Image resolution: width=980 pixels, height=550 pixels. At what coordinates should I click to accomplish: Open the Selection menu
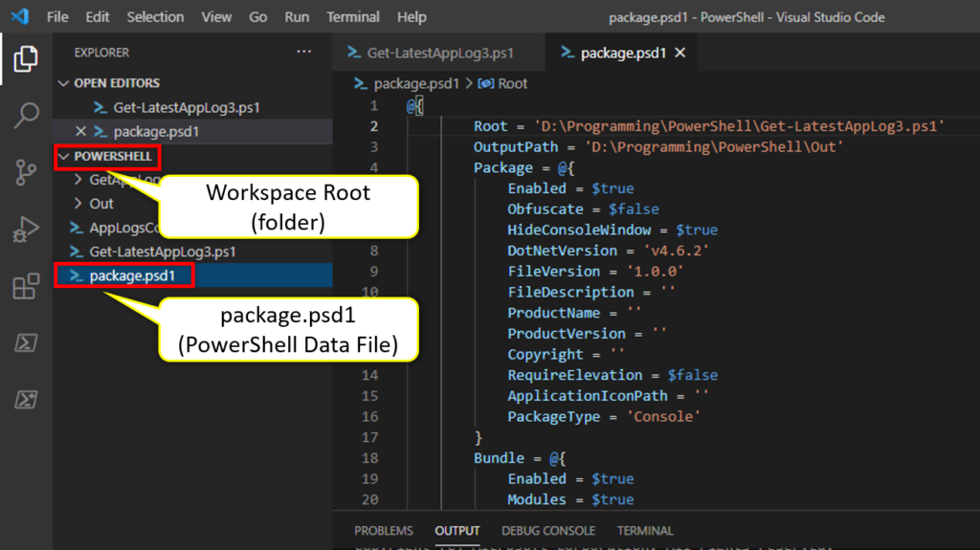(x=155, y=17)
